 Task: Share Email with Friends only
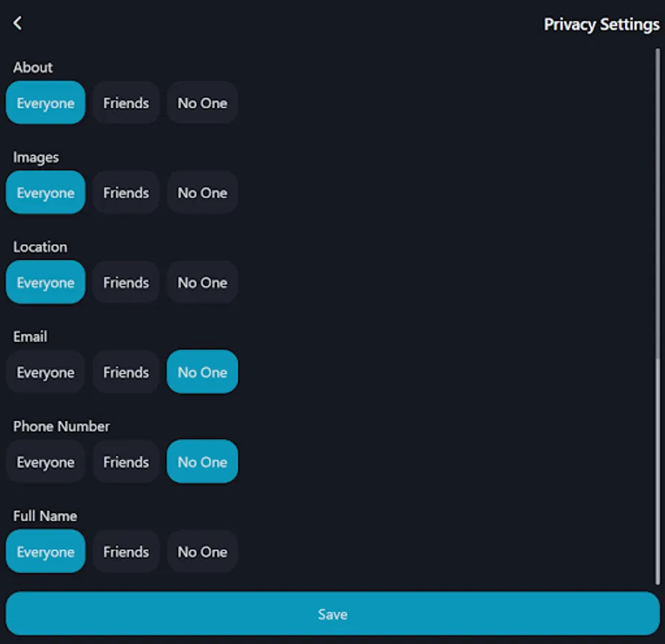pyautogui.click(x=126, y=372)
